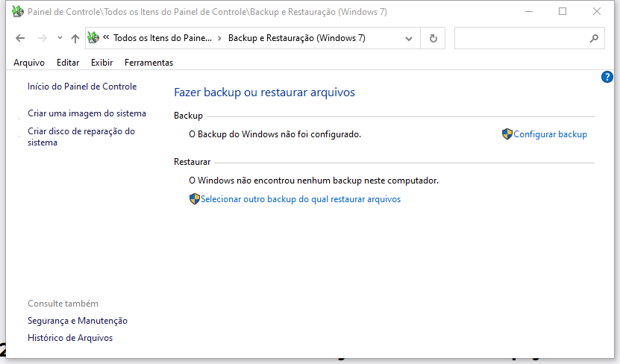
Task: Click 'Todos os Itens do Paine...' breadcrumb
Action: coord(163,38)
